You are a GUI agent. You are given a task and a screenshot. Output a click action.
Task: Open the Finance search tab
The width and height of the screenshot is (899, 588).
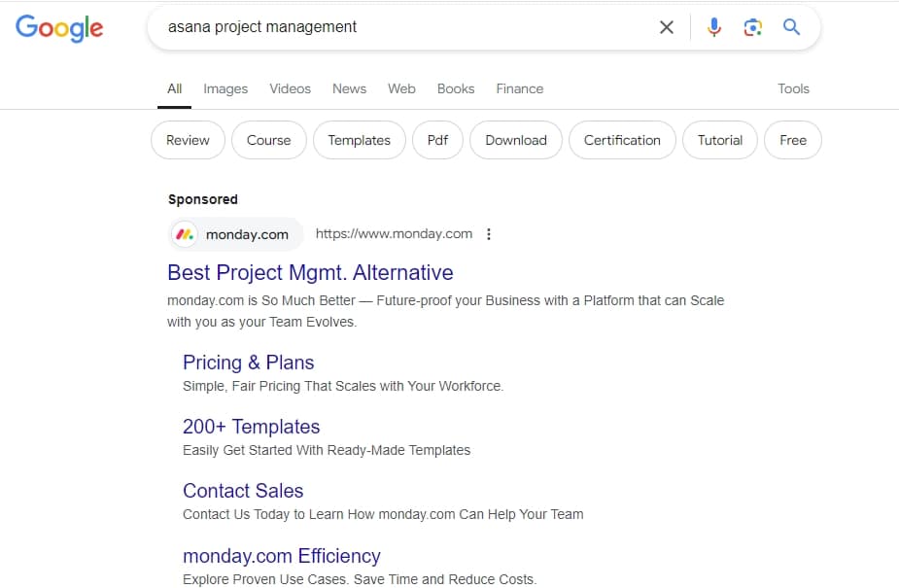(519, 88)
